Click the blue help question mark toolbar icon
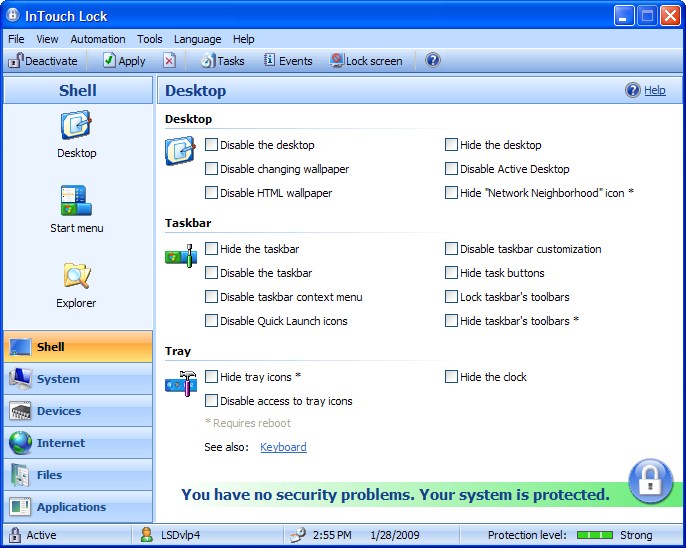 [x=433, y=60]
